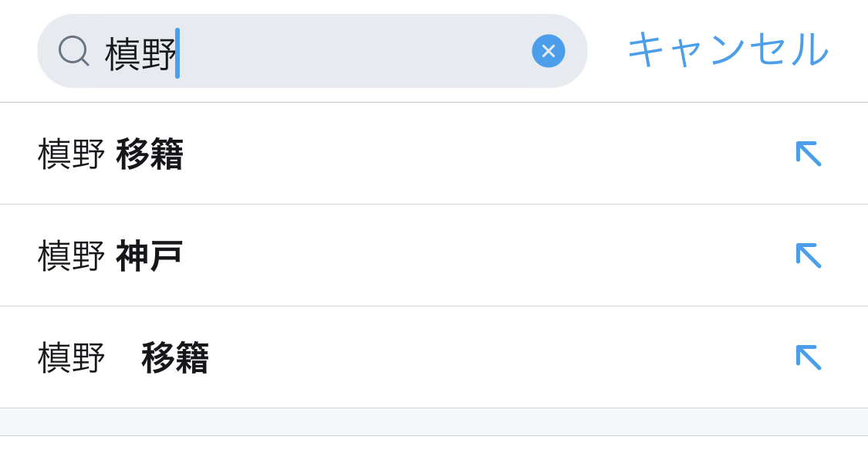Tap the fill arrow beside the last suggestion
868x450 pixels.
coord(808,357)
